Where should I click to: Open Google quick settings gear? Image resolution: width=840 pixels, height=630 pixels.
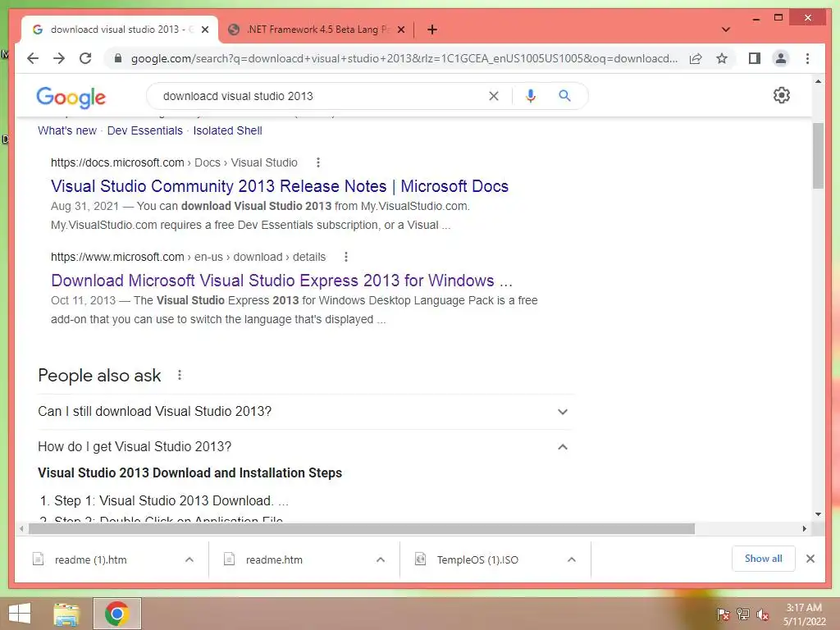[781, 95]
